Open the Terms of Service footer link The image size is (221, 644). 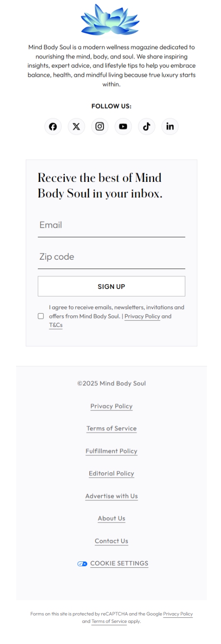(111, 428)
